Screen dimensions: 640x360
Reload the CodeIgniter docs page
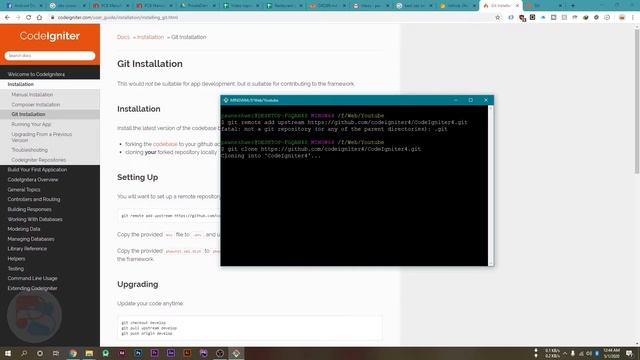coord(29,18)
